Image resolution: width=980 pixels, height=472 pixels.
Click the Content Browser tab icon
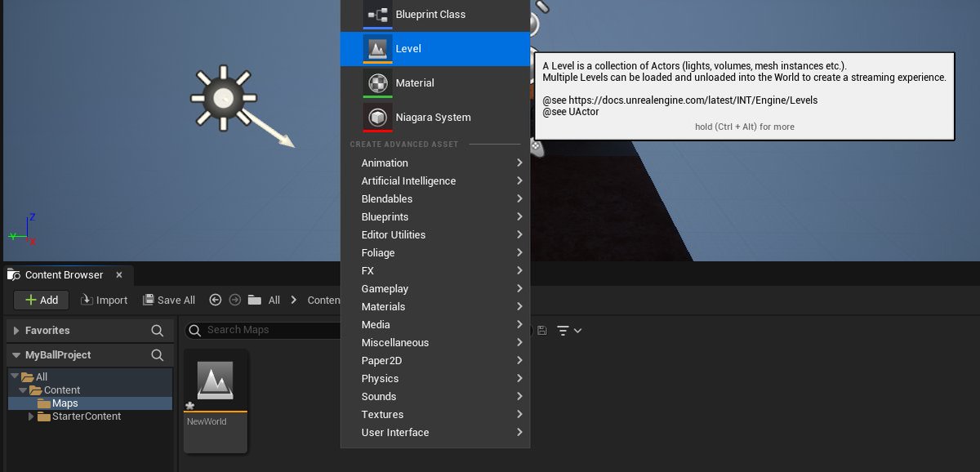[13, 275]
